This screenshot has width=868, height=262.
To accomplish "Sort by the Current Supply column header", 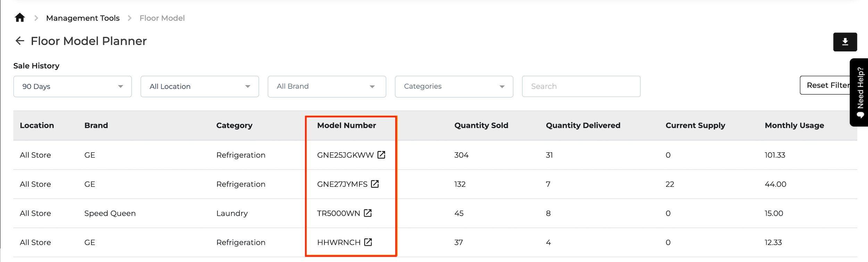I will [x=695, y=125].
